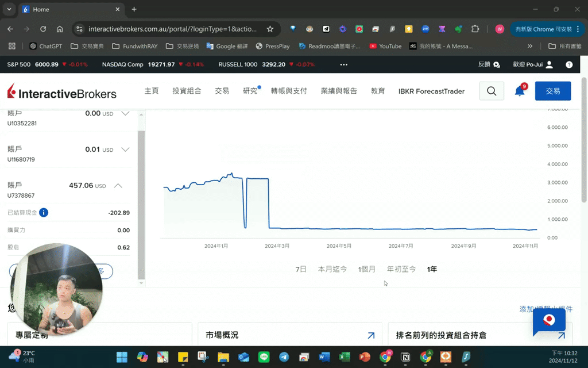Open the notifications bell icon
Image resolution: width=588 pixels, height=368 pixels.
520,91
